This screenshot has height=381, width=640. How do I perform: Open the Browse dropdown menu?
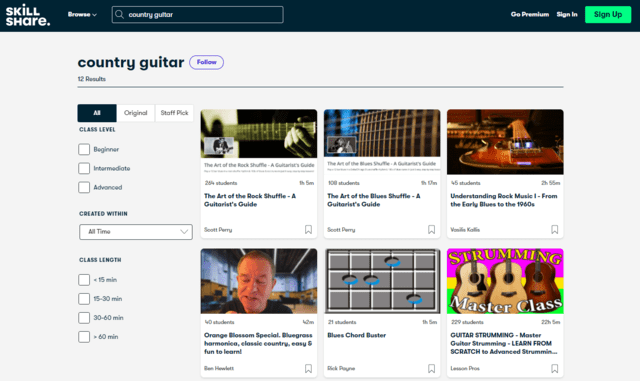(x=82, y=15)
